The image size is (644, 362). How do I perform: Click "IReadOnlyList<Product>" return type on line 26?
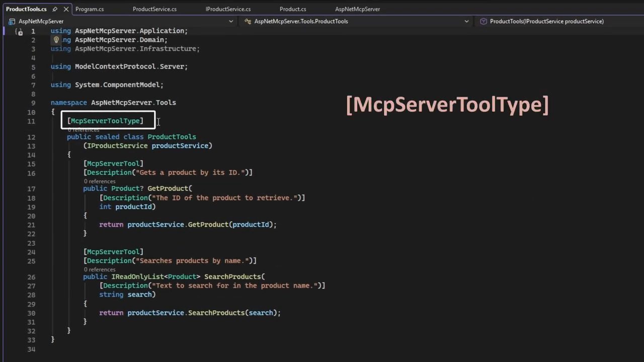[x=155, y=277]
